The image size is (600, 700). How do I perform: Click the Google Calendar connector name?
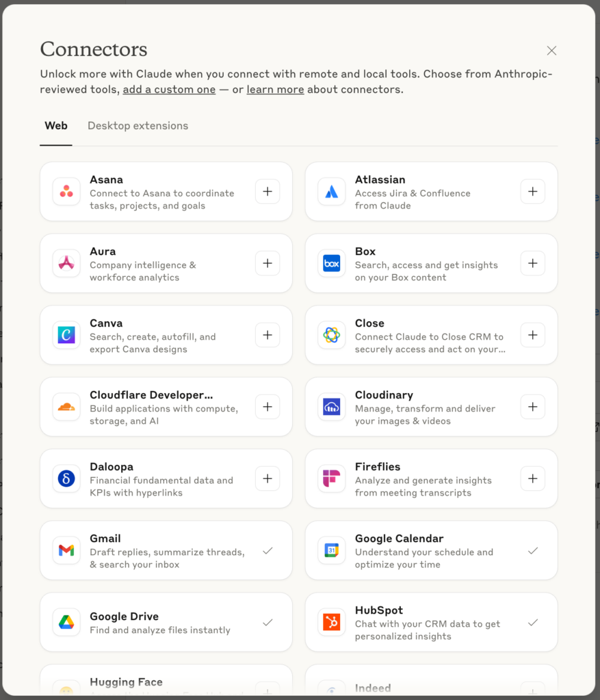[x=400, y=539]
